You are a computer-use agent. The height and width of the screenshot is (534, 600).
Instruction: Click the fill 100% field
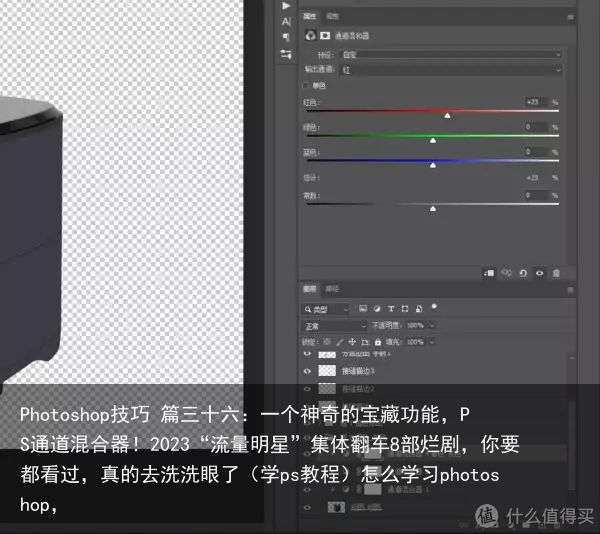[x=416, y=342]
